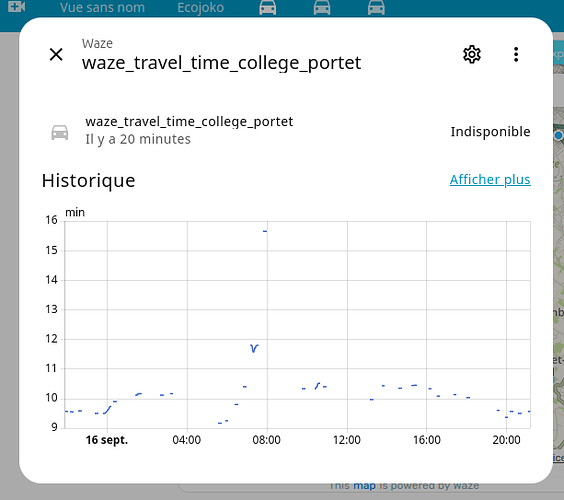Click the Afficher plus link

[490, 179]
